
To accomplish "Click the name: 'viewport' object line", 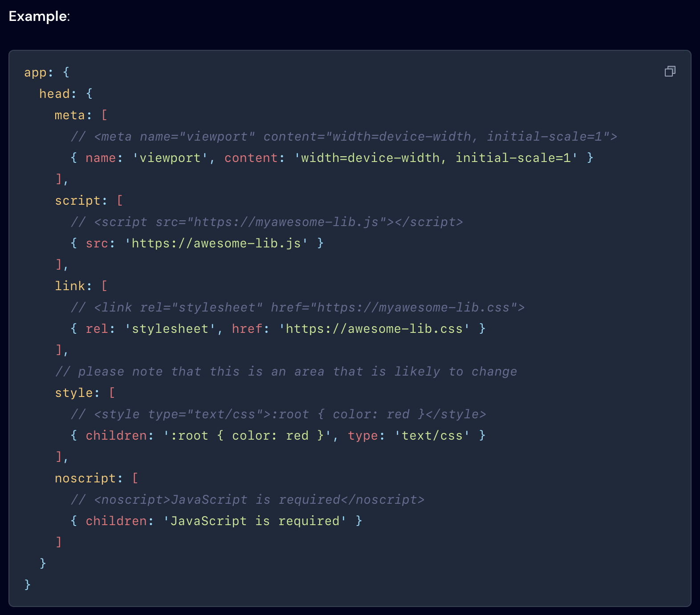I will tap(332, 158).
